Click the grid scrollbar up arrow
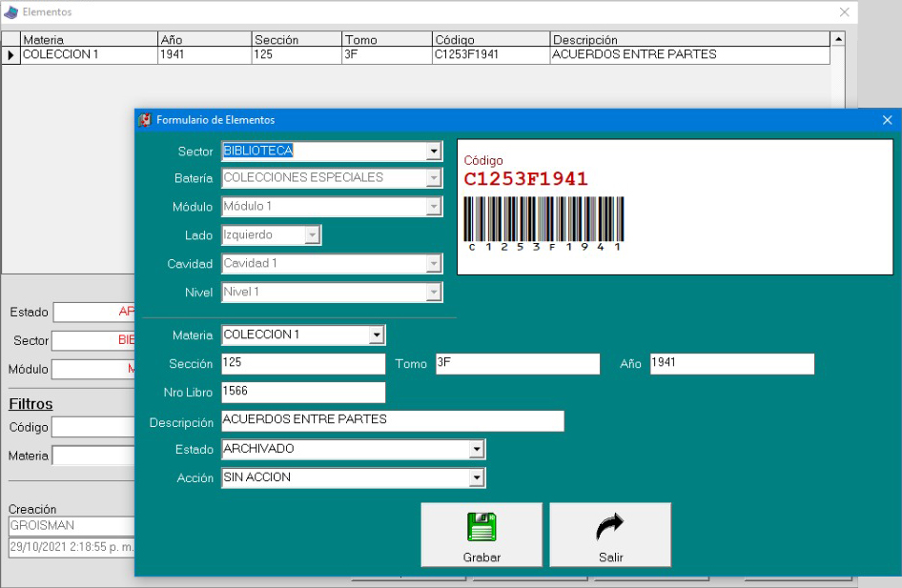Screen dimensions: 902x588 [x=838, y=39]
